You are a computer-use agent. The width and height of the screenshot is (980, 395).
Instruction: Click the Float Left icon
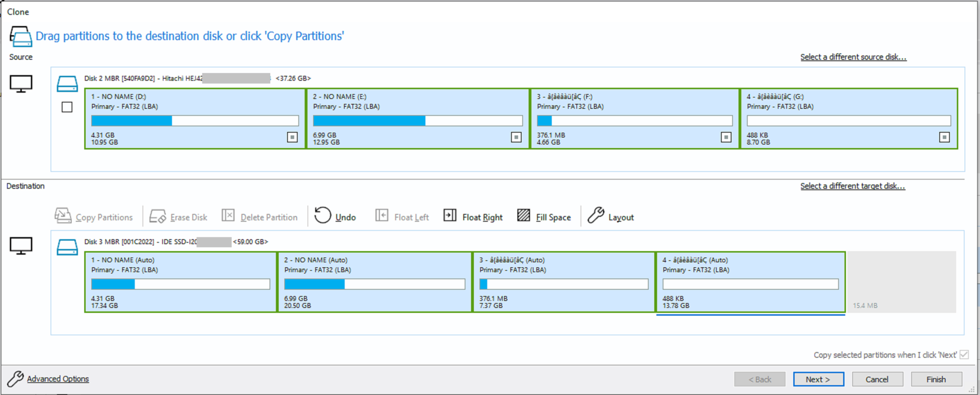tap(382, 215)
